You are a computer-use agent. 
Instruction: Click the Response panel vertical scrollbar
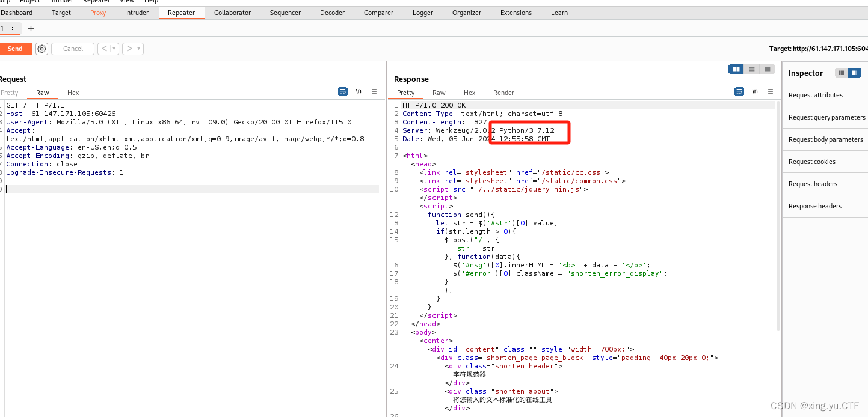coord(778,216)
